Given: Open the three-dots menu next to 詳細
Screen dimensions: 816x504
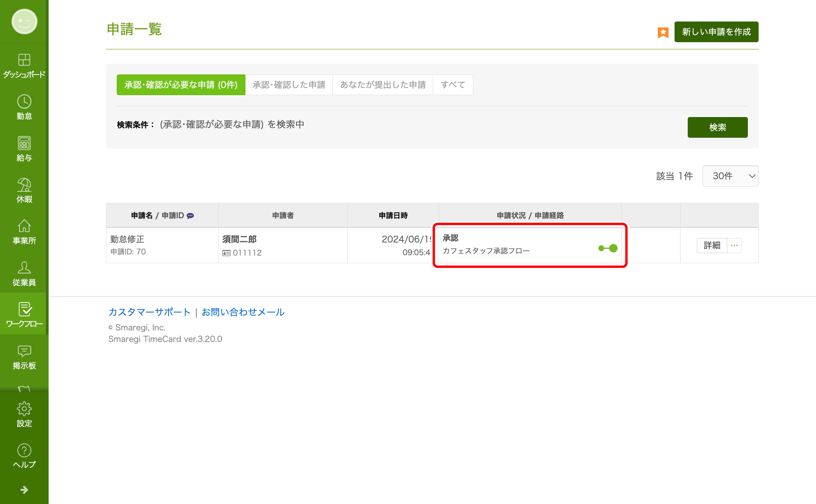Looking at the screenshot, I should click(734, 246).
